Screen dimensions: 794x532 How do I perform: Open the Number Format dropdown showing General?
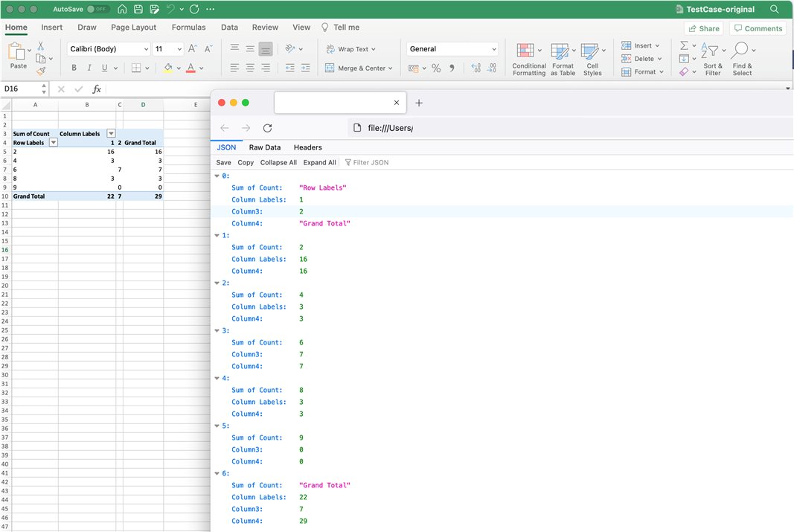452,48
